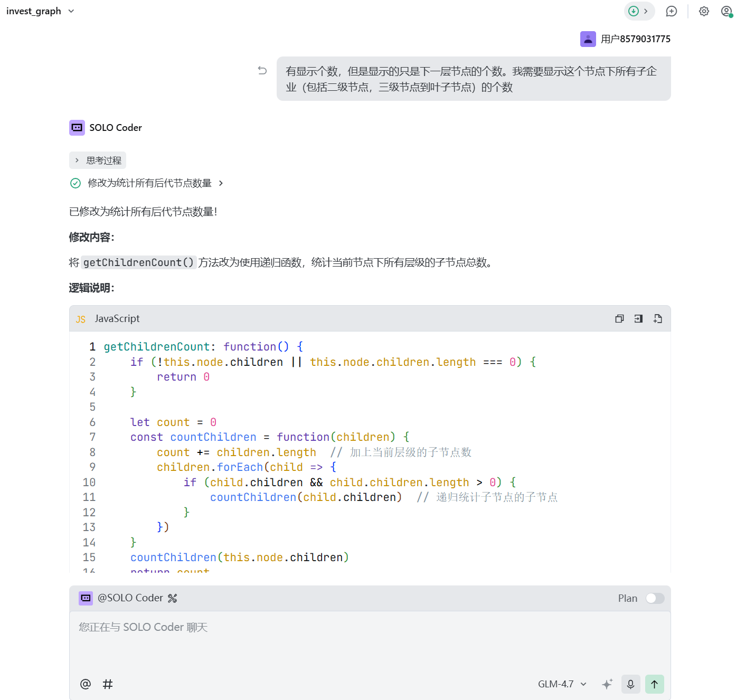
Task: Click the SOLO Coder avatar icon in reply
Action: (77, 128)
